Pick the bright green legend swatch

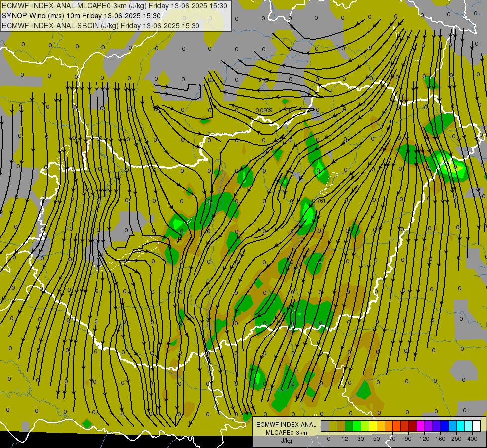(357, 426)
